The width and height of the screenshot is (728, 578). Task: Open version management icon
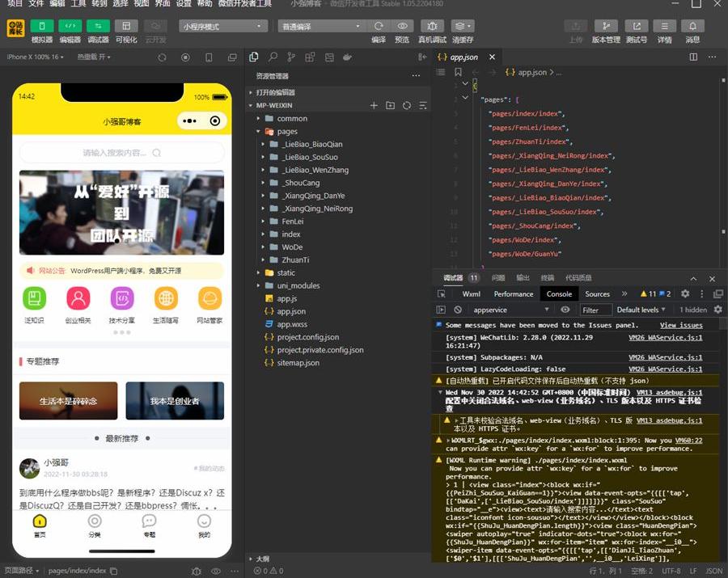(606, 26)
